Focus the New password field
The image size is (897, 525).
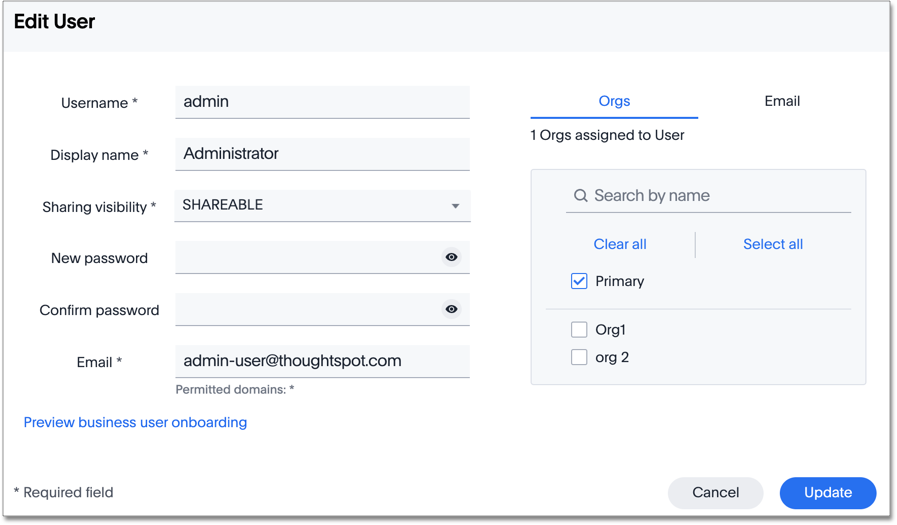[305, 258]
